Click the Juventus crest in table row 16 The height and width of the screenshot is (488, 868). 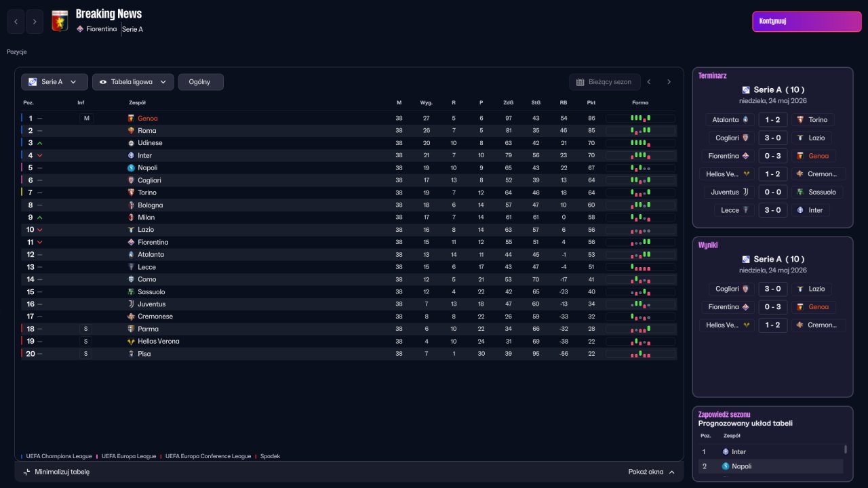pos(131,304)
